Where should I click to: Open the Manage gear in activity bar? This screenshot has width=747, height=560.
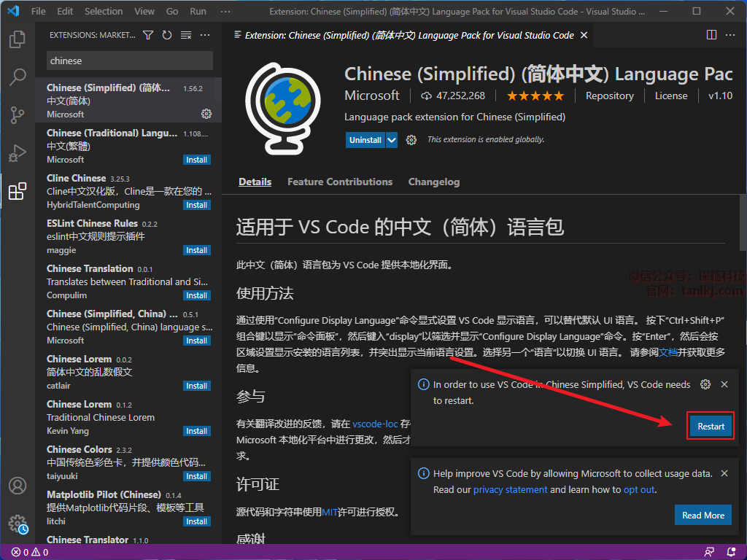(x=18, y=524)
